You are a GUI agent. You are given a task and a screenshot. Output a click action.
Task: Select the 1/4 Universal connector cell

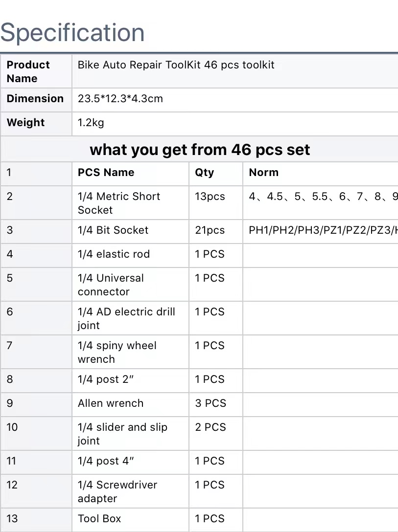coord(130,284)
